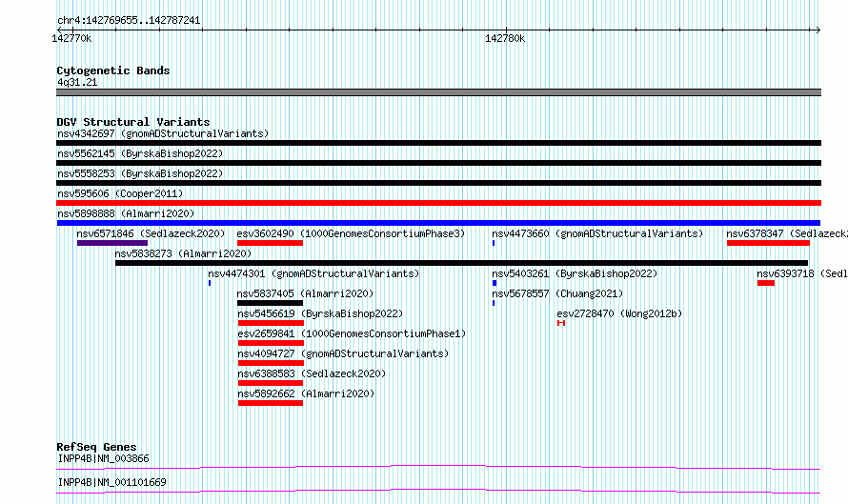This screenshot has width=848, height=504.
Task: Select nsv5678557 Chuang2021 label
Action: click(x=557, y=293)
